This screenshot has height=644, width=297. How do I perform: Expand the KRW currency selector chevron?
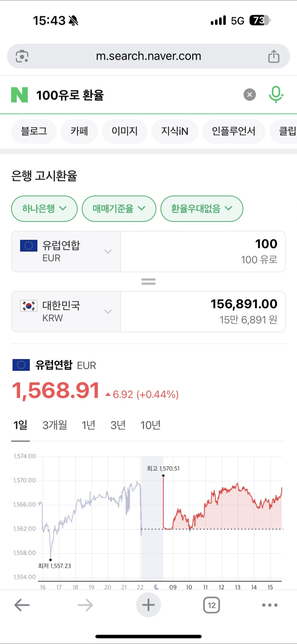(107, 311)
